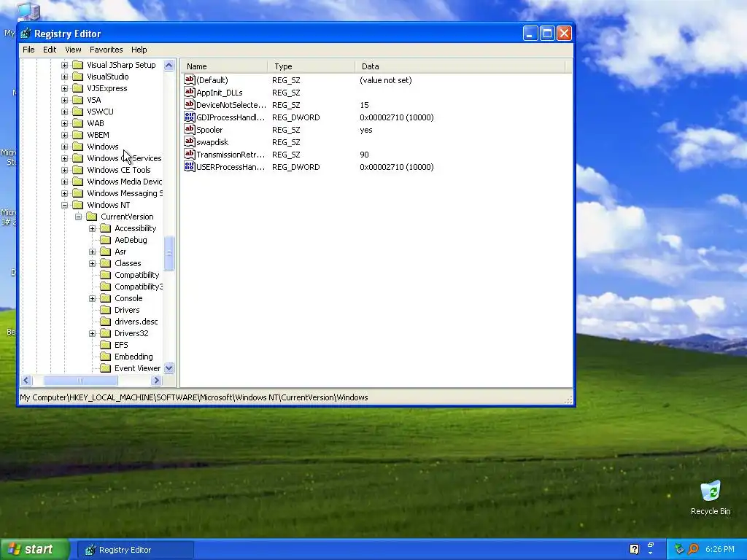Click the EFS folder icon
Image resolution: width=747 pixels, height=560 pixels.
105,345
